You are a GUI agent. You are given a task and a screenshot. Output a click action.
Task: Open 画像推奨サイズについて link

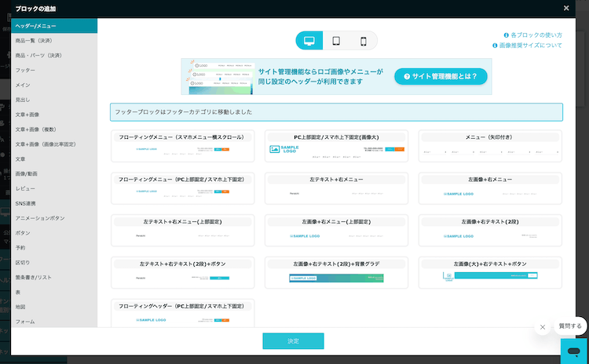[528, 45]
